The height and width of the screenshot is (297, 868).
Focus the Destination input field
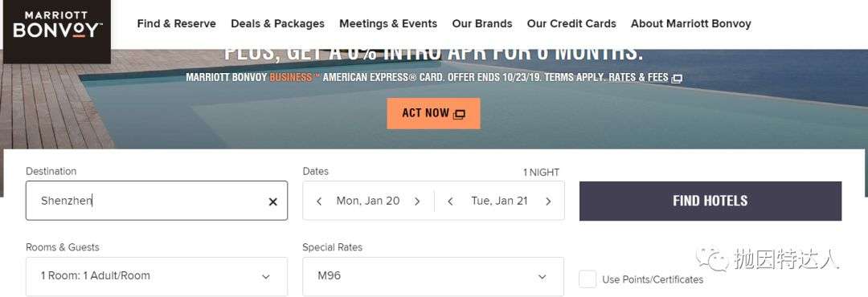pos(147,201)
